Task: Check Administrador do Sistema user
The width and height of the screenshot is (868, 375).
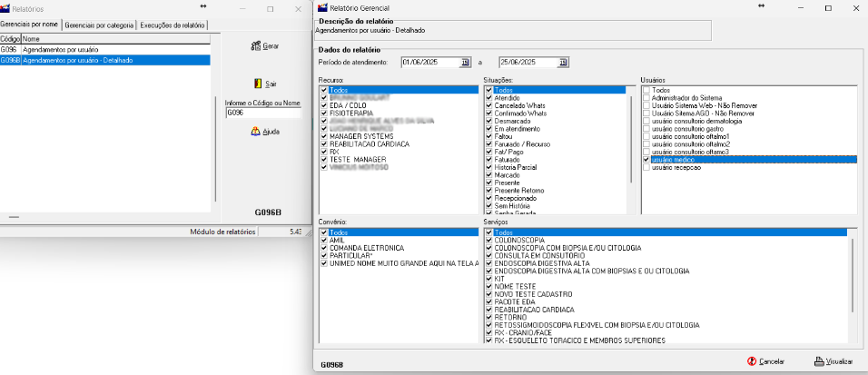Action: [646, 97]
